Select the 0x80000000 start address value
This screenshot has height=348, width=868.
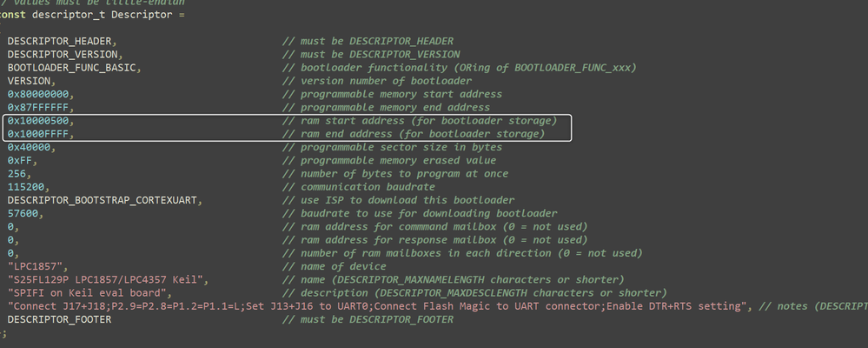(40, 94)
